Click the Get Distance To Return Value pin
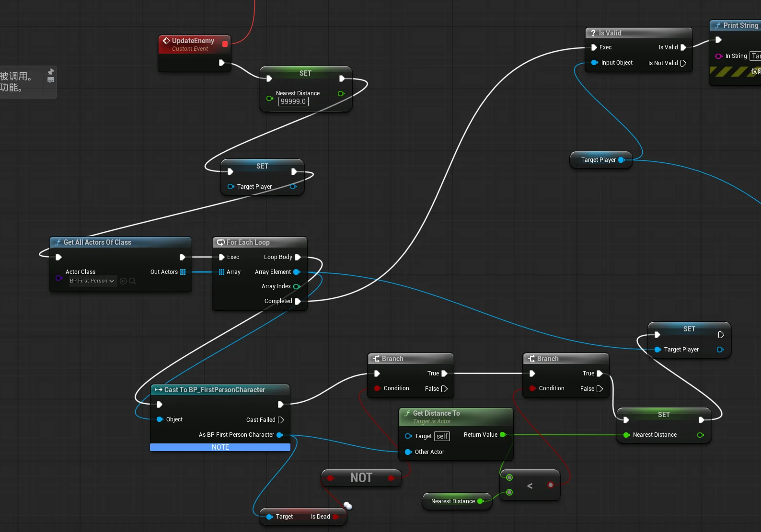Viewport: 761px width, 532px height. (503, 435)
